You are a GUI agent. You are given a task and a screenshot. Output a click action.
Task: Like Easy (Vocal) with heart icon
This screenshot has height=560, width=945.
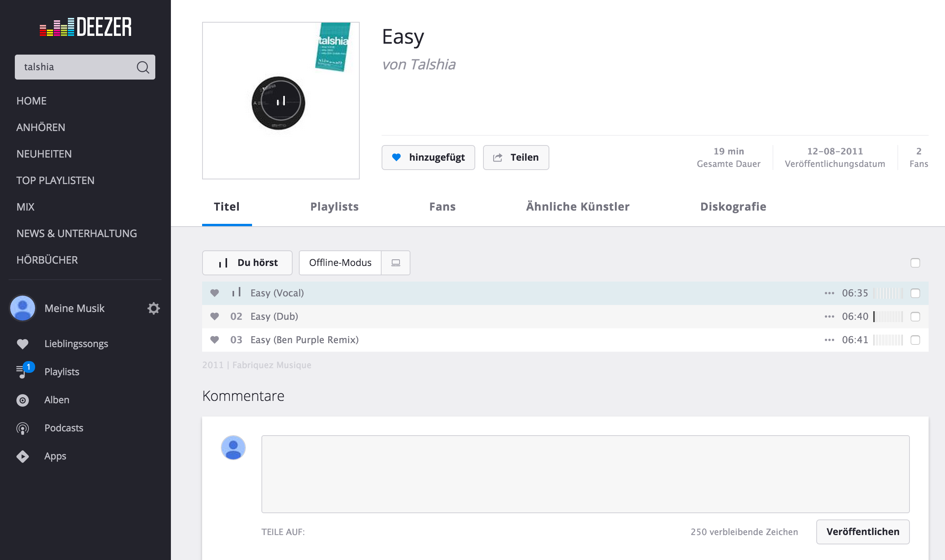pyautogui.click(x=215, y=293)
